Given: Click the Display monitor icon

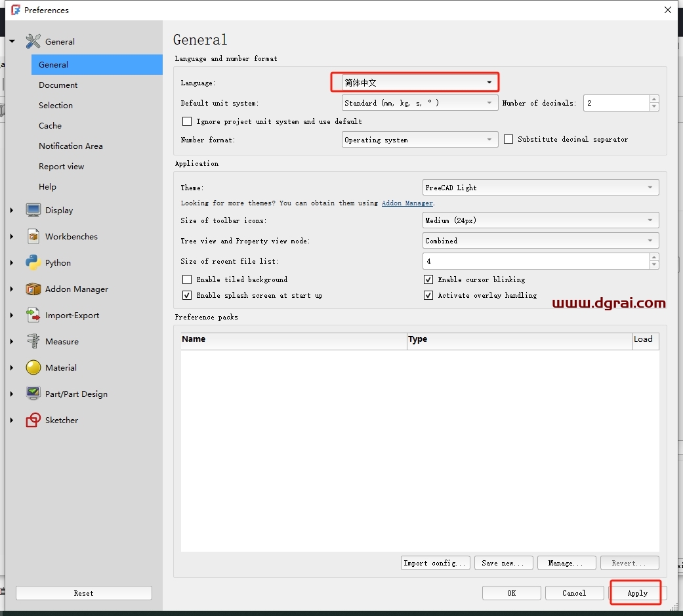Looking at the screenshot, I should [33, 211].
